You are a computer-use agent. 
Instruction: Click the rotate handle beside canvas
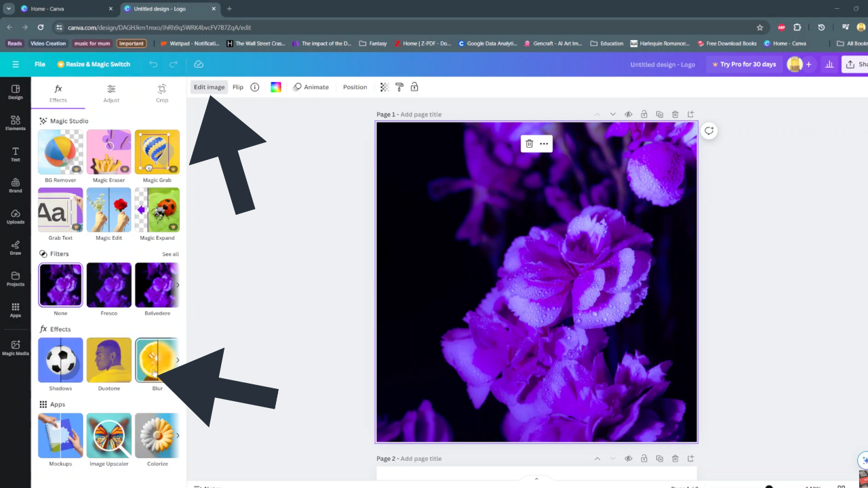[x=709, y=131]
